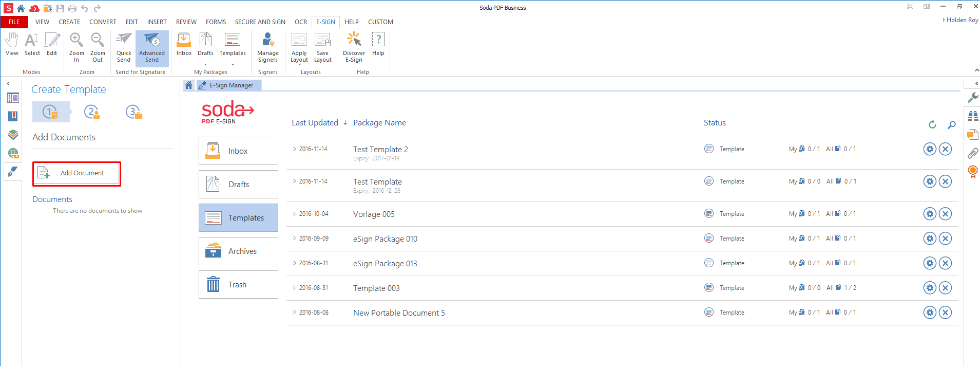
Task: Search packages with the magnifier icon
Action: [952, 124]
